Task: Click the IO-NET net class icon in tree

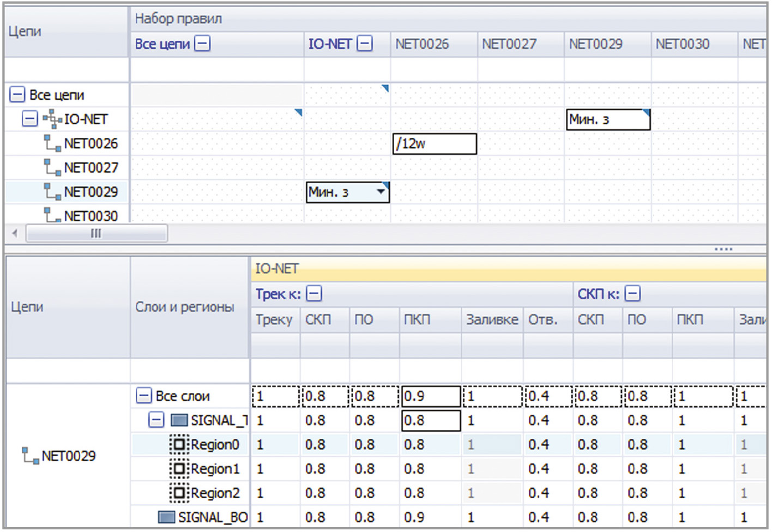Action: tap(52, 119)
